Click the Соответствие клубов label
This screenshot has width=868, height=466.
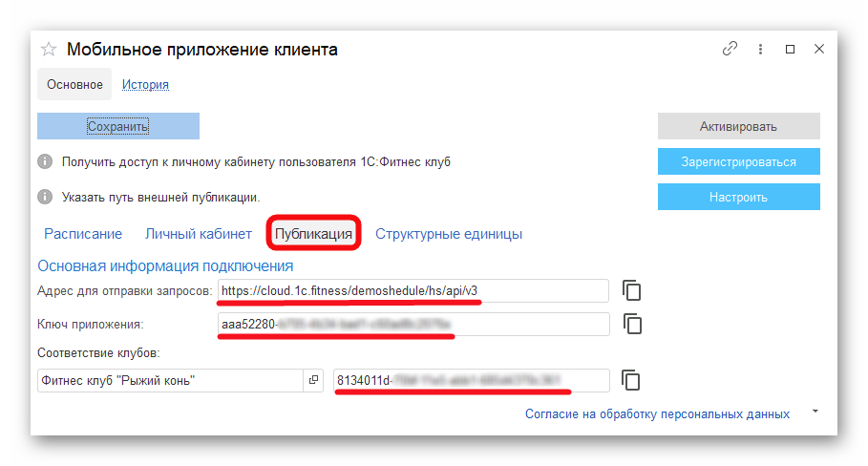pos(98,352)
